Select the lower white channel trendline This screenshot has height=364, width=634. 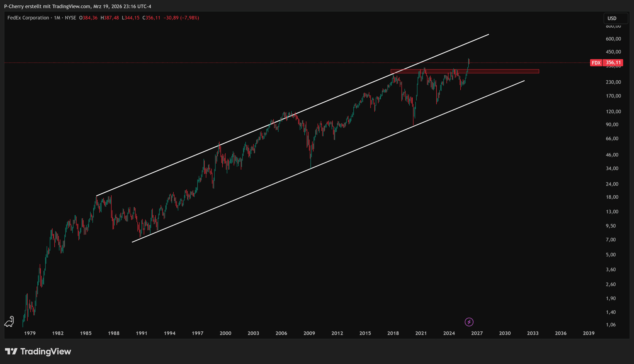(250, 193)
